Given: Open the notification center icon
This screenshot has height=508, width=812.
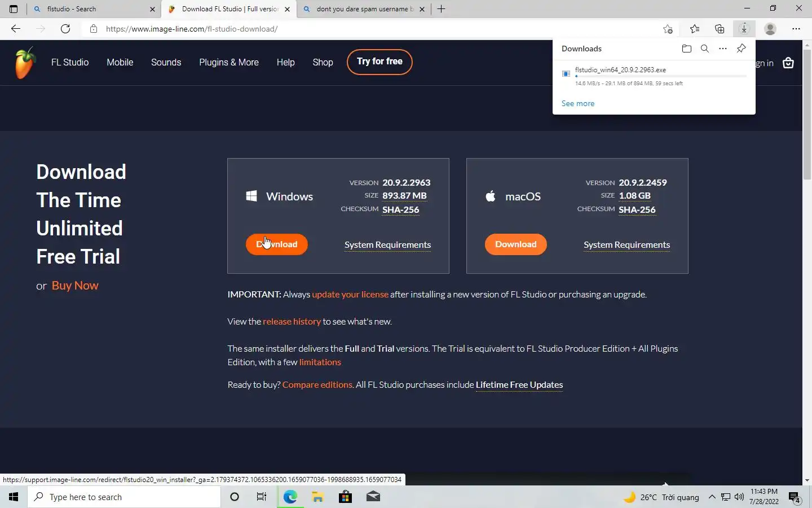Looking at the screenshot, I should 795,497.
